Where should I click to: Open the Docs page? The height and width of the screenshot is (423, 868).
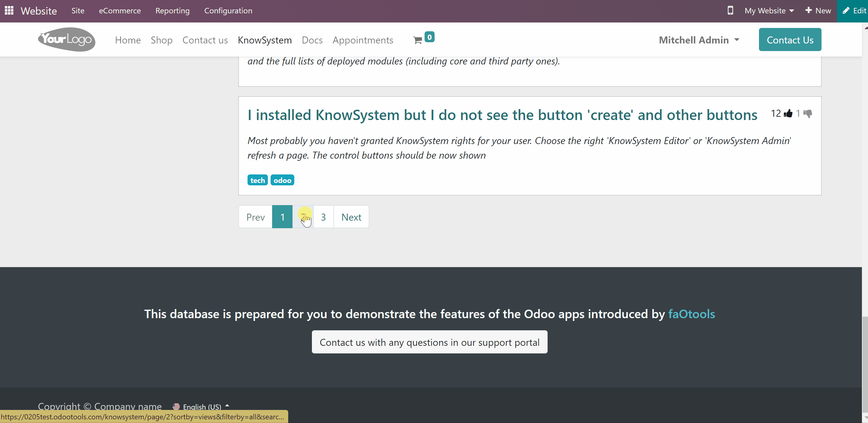(312, 40)
